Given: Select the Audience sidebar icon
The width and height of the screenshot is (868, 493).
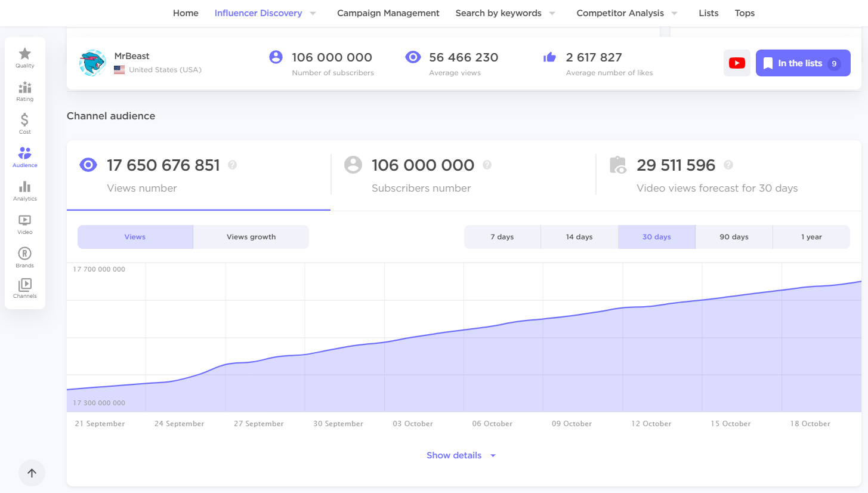Looking at the screenshot, I should [x=24, y=153].
